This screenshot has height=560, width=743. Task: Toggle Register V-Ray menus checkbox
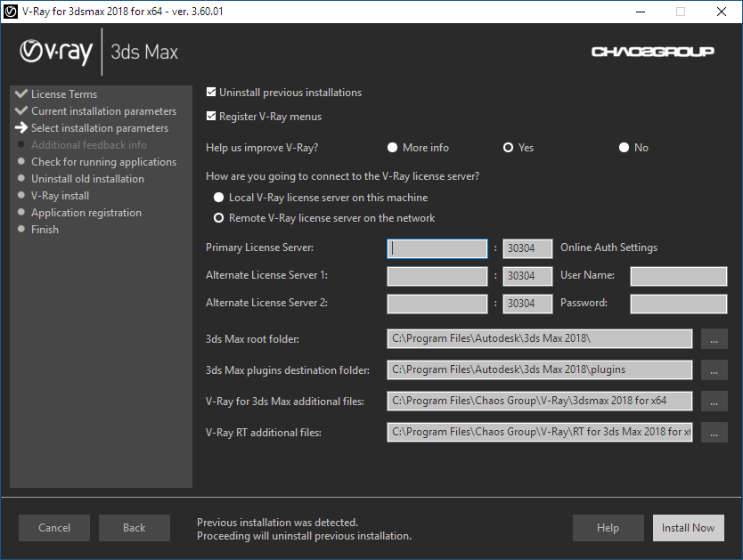[x=211, y=116]
